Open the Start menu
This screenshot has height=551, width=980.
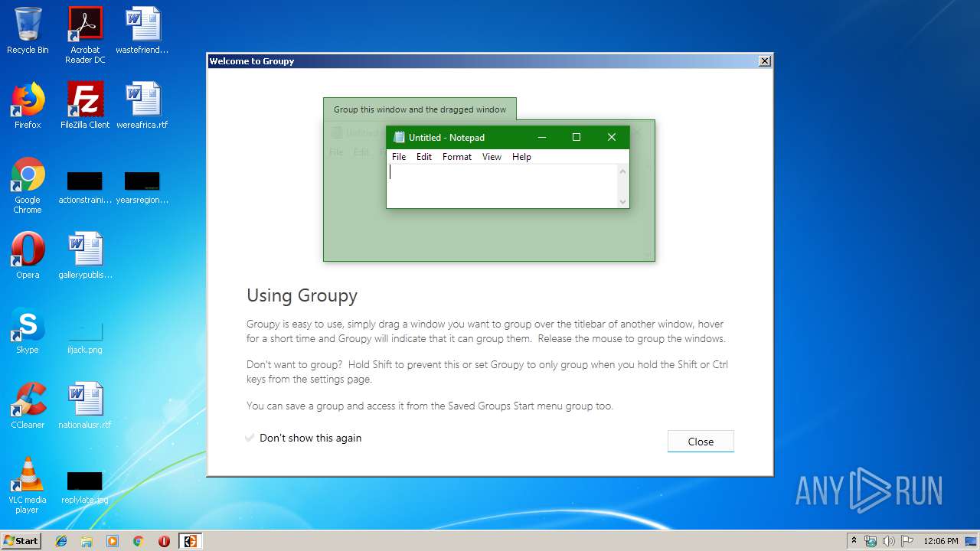coord(21,541)
